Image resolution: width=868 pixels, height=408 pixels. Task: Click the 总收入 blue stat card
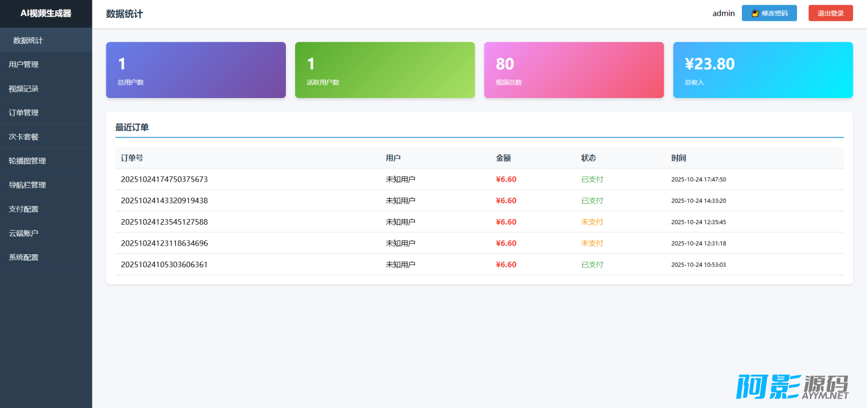pos(762,70)
